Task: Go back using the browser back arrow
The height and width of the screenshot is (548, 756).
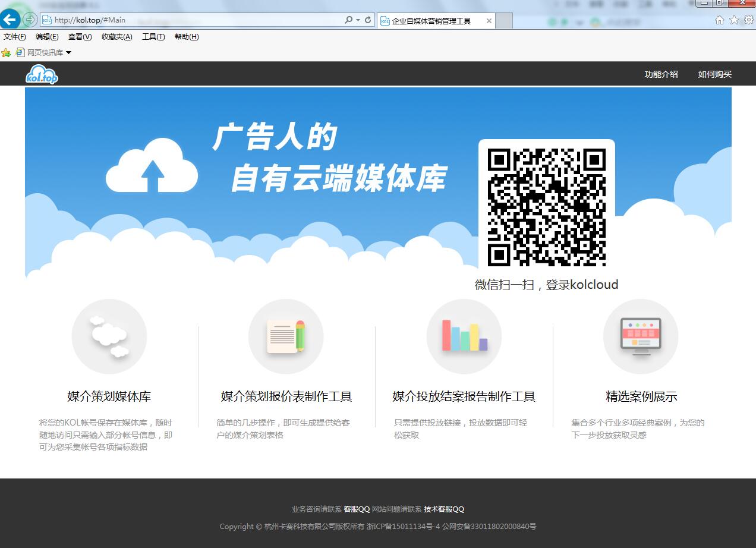Action: tap(10, 20)
